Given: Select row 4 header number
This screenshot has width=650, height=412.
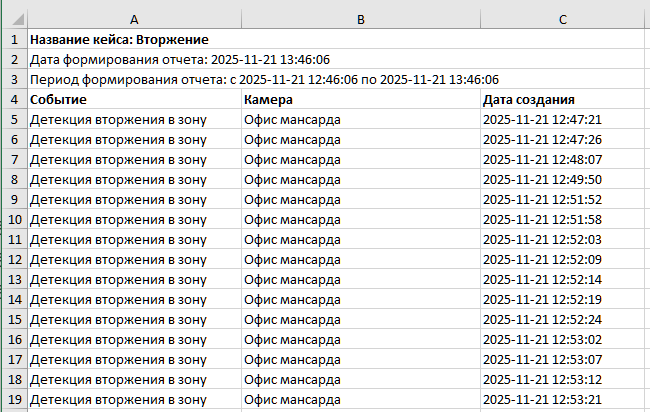Looking at the screenshot, I should (14, 100).
